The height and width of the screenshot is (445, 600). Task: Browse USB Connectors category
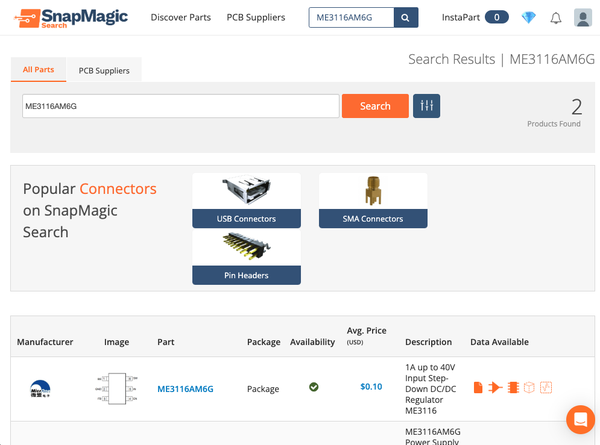[x=246, y=218]
